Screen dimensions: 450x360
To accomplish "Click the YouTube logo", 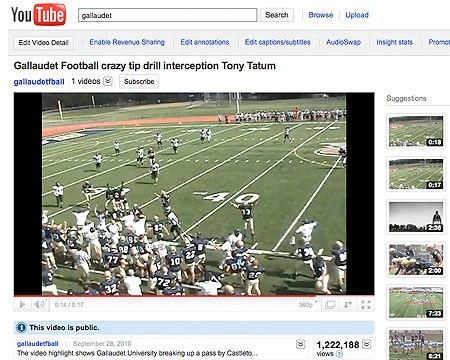I will click(38, 15).
